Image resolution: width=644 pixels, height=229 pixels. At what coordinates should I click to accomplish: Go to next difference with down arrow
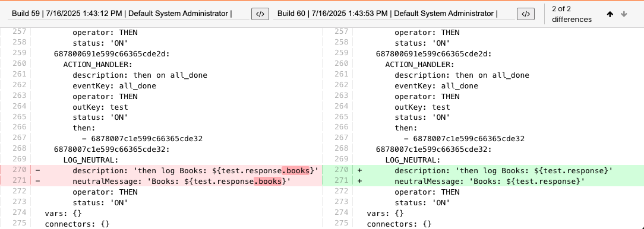coord(624,14)
